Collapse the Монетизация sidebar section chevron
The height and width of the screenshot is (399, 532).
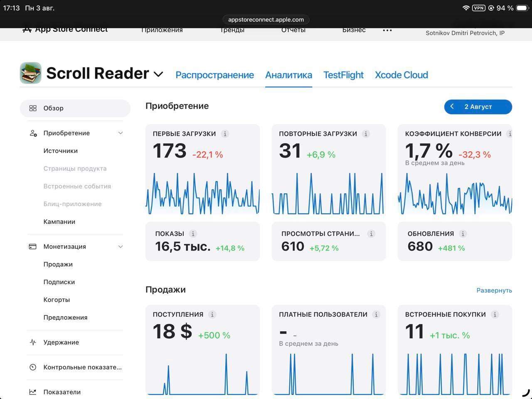(121, 246)
